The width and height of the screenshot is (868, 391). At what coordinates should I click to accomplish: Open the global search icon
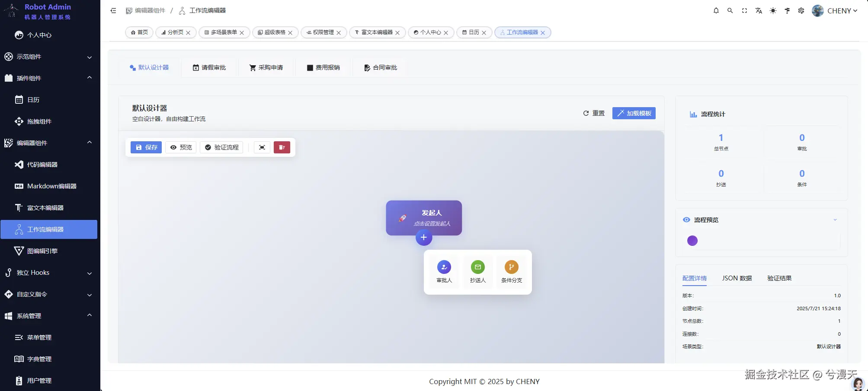[730, 10]
